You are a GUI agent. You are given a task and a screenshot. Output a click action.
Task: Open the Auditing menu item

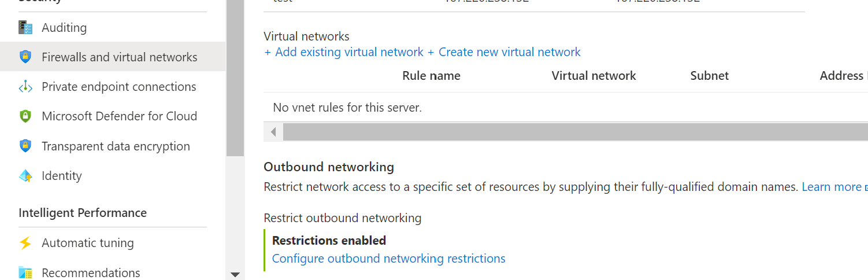pos(64,27)
